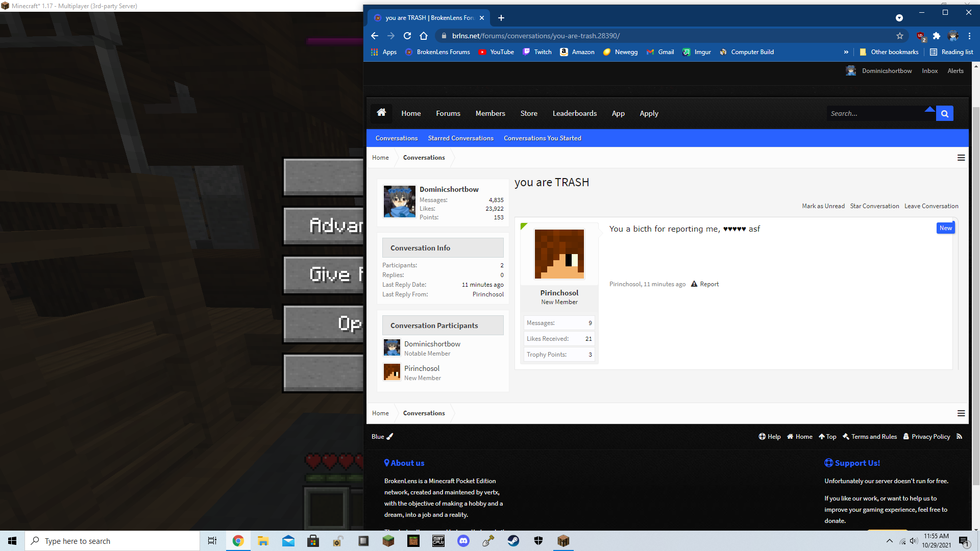Open the Computer Build bookmark
980x551 pixels.
[747, 52]
